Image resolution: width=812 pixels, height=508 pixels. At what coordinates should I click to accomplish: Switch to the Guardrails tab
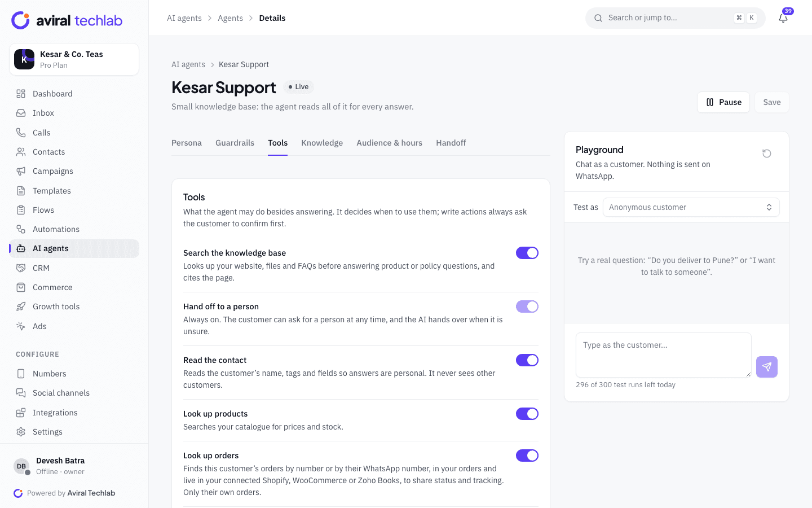point(235,143)
